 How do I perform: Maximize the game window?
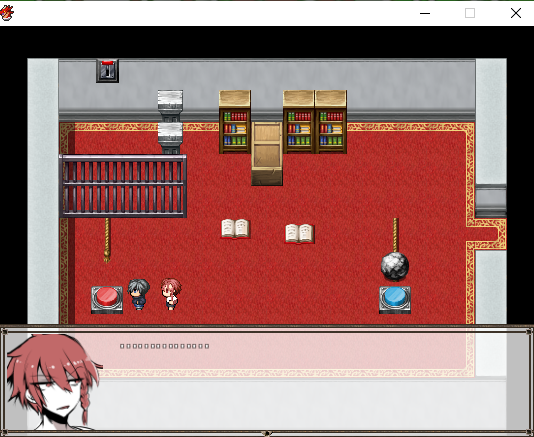(x=470, y=13)
